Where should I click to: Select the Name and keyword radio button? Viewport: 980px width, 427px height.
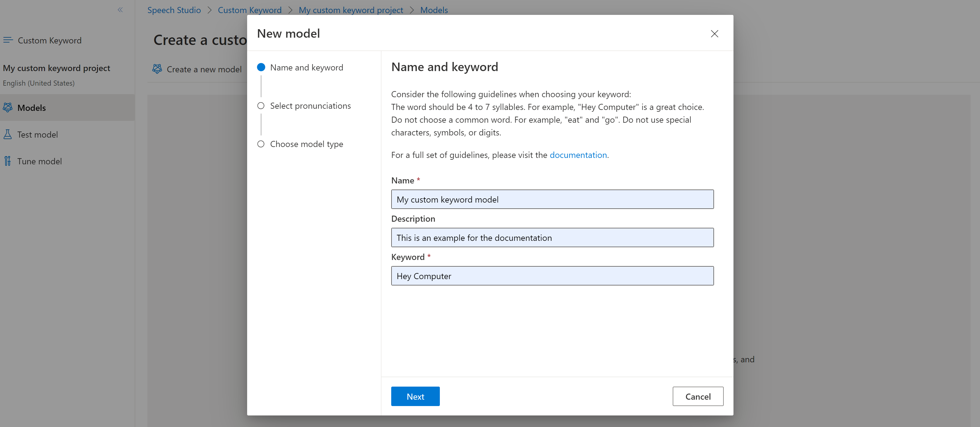(x=261, y=67)
